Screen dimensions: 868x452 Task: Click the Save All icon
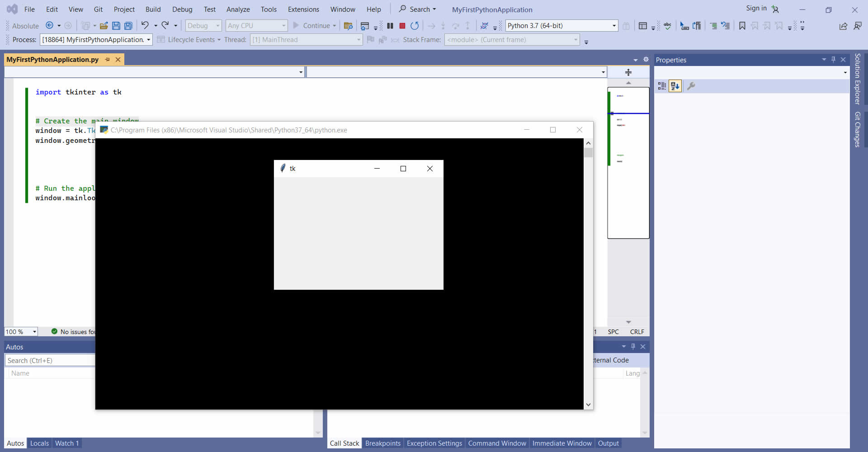click(128, 26)
